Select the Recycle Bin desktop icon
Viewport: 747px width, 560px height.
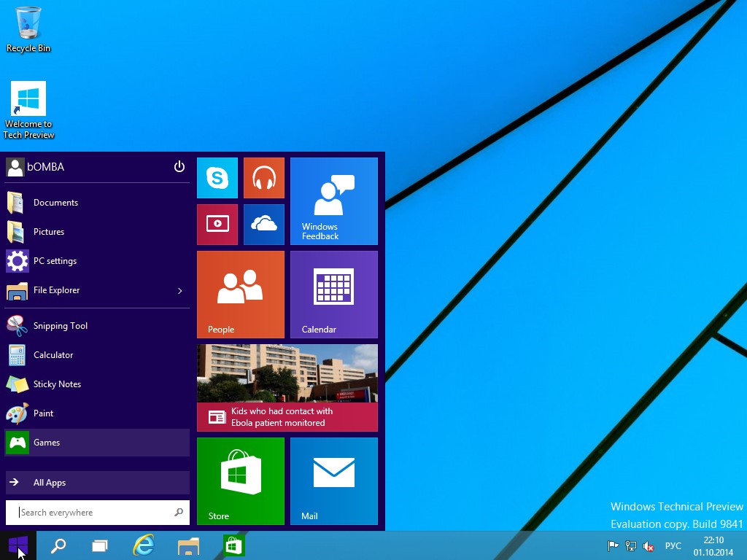pos(28,29)
